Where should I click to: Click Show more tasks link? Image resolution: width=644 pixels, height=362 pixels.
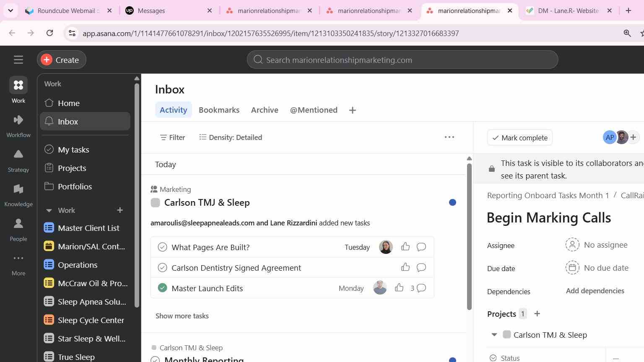(x=182, y=316)
